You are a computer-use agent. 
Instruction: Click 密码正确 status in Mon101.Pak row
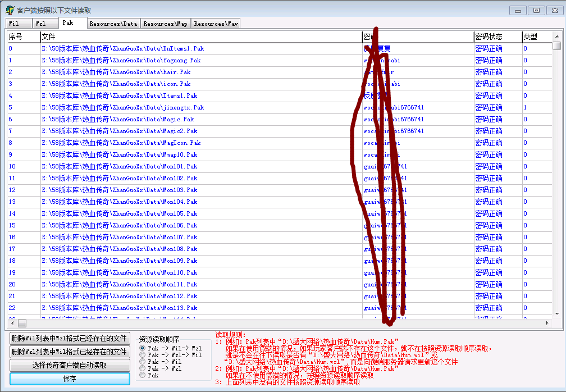pos(489,166)
